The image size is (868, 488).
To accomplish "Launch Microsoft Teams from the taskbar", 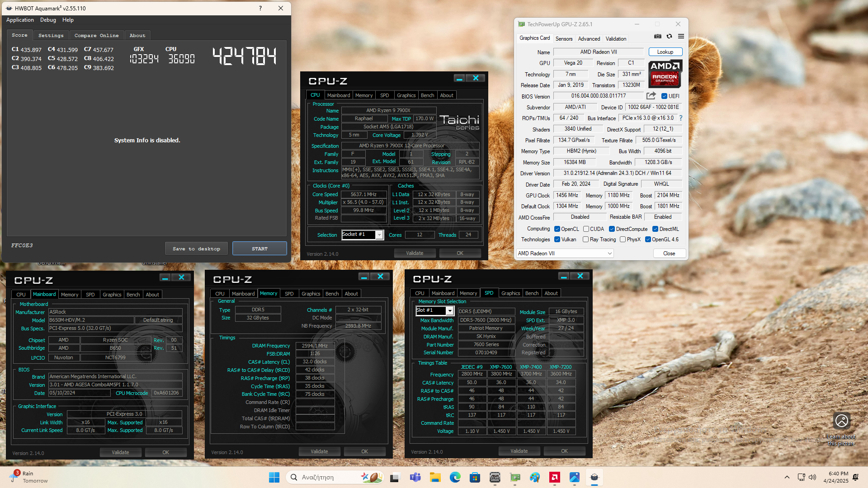I will tap(415, 477).
